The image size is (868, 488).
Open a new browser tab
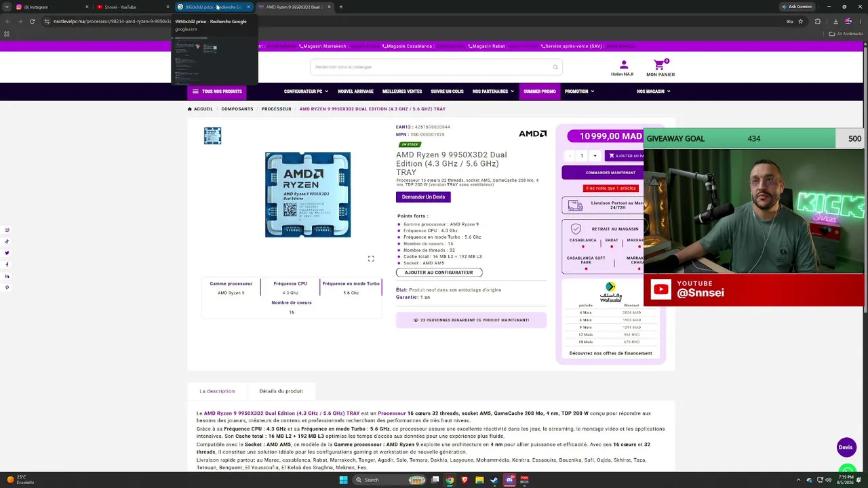pos(340,7)
